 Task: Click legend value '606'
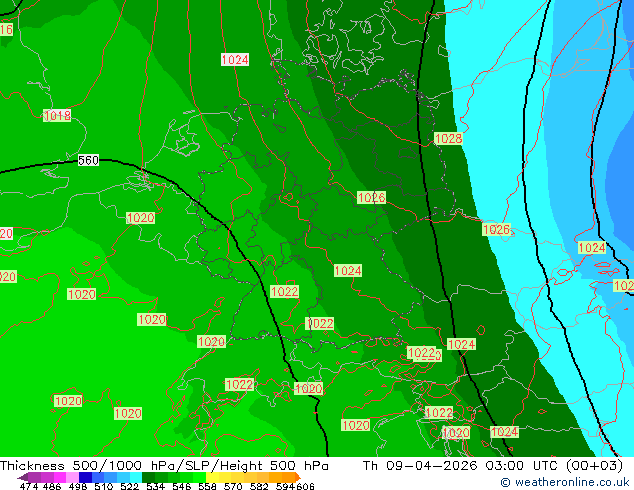pos(305,486)
